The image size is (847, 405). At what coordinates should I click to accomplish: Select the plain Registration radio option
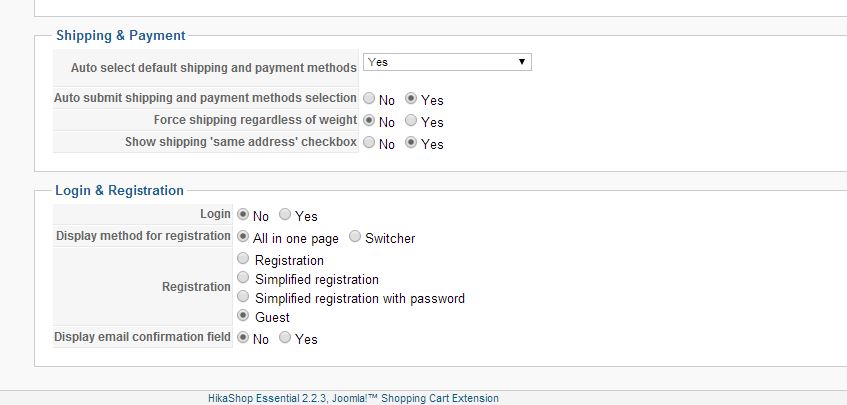[x=243, y=259]
